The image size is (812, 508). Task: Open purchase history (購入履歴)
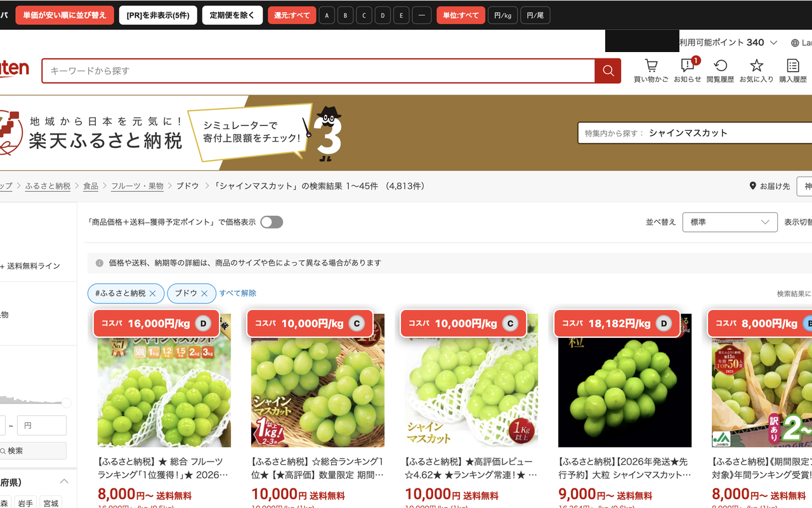793,70
